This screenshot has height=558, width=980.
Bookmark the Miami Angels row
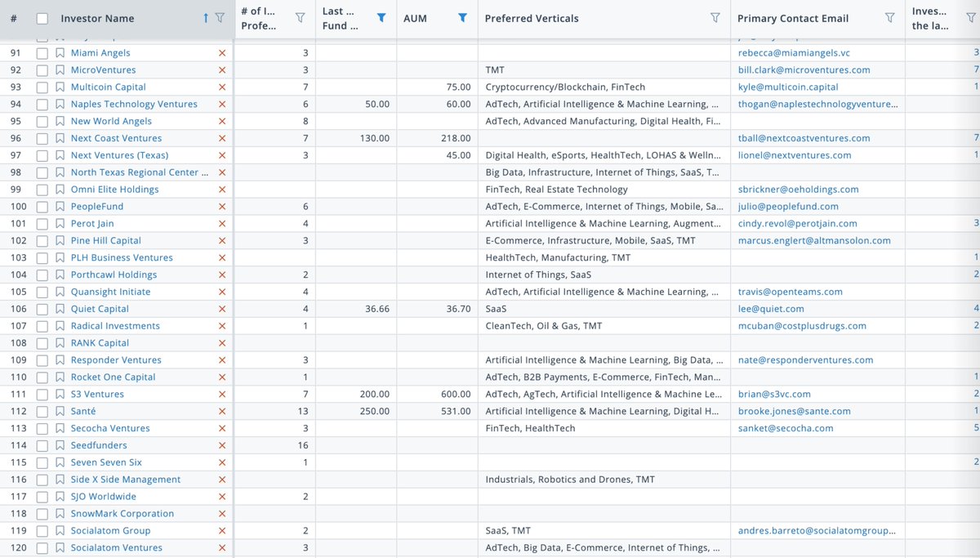(60, 53)
